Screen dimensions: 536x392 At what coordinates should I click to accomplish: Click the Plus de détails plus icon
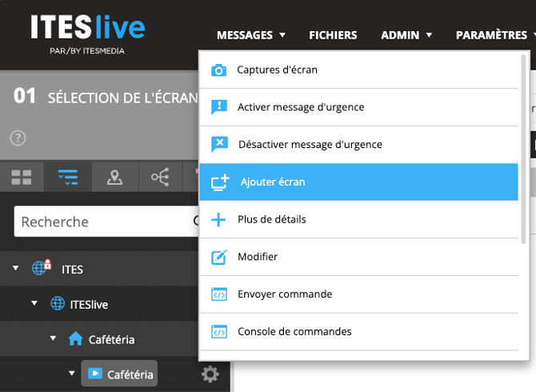click(x=218, y=219)
